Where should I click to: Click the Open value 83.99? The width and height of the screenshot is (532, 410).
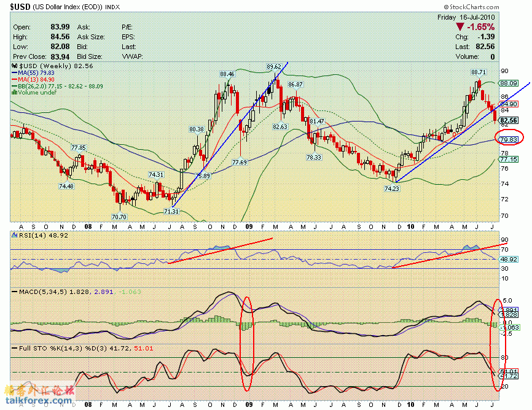(60, 27)
